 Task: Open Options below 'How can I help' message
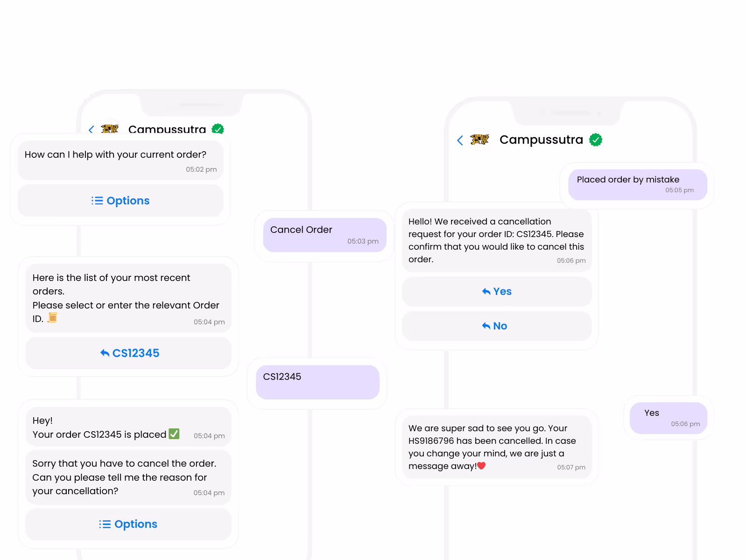click(x=120, y=201)
